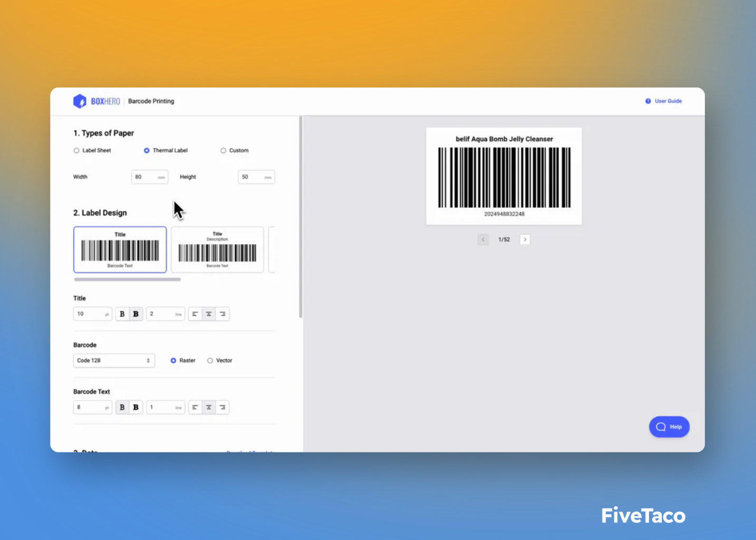The image size is (756, 540).
Task: Click the Barcode Text line count field
Action: tap(166, 407)
